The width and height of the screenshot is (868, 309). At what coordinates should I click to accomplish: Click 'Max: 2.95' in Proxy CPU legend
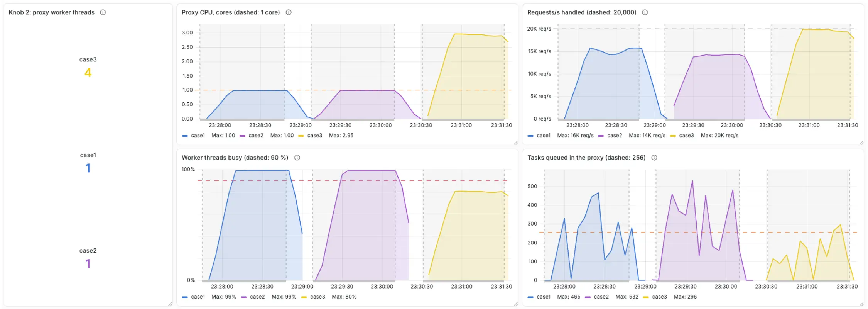click(x=341, y=136)
